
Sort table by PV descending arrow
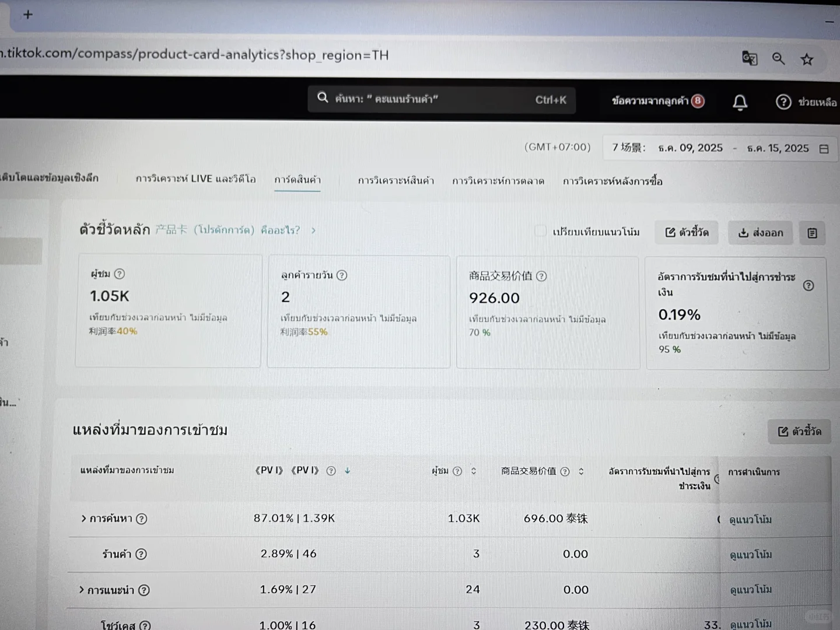click(348, 471)
